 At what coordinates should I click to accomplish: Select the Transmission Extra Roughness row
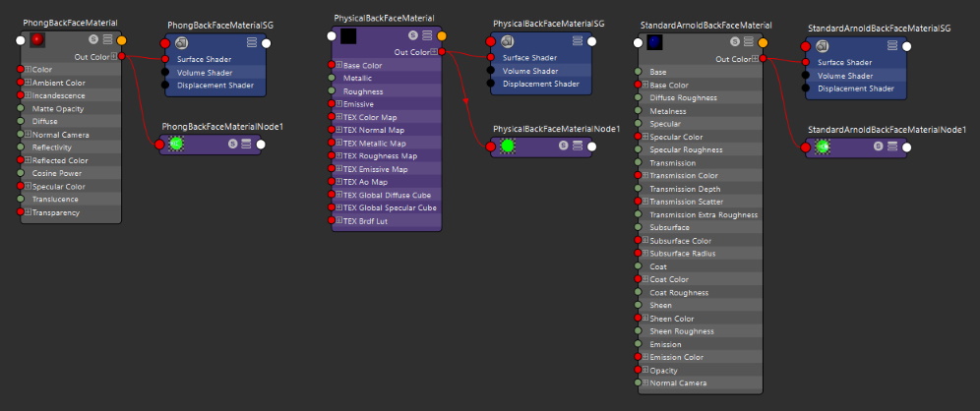coord(700,214)
